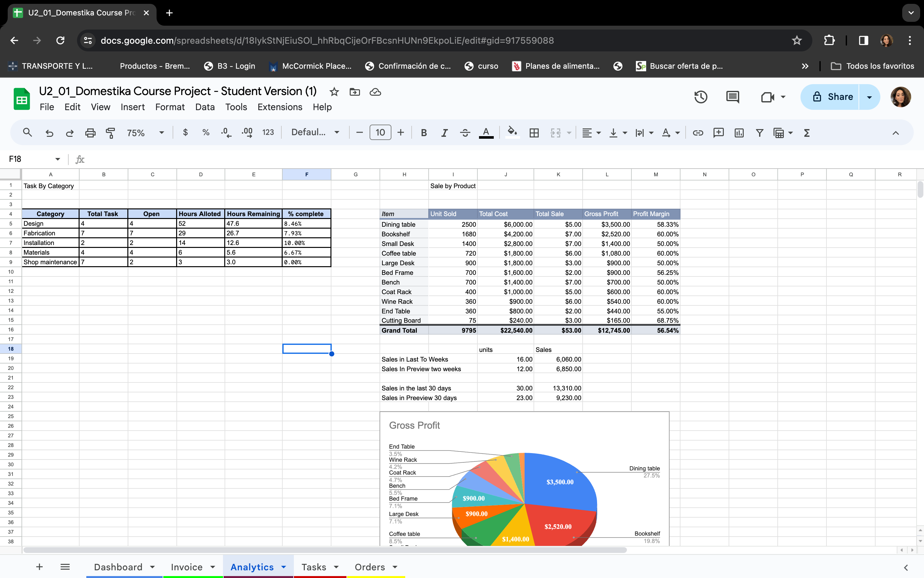Increase font size plus button

[x=400, y=133]
